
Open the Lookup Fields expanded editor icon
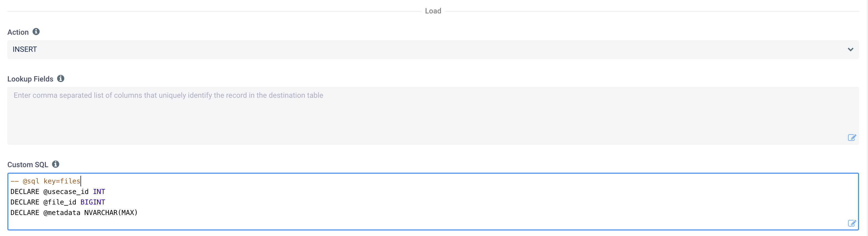click(851, 137)
